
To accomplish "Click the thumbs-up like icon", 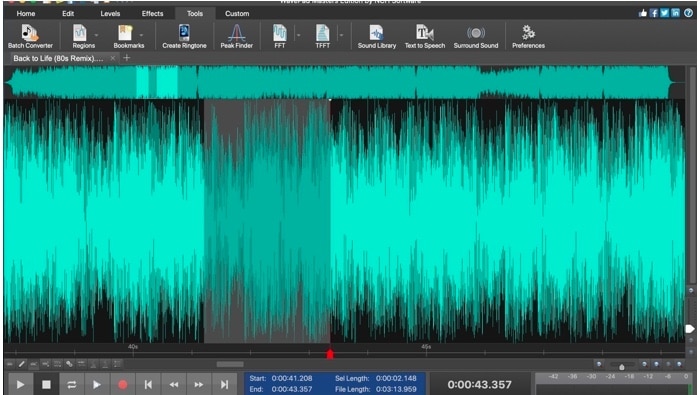I will (643, 13).
